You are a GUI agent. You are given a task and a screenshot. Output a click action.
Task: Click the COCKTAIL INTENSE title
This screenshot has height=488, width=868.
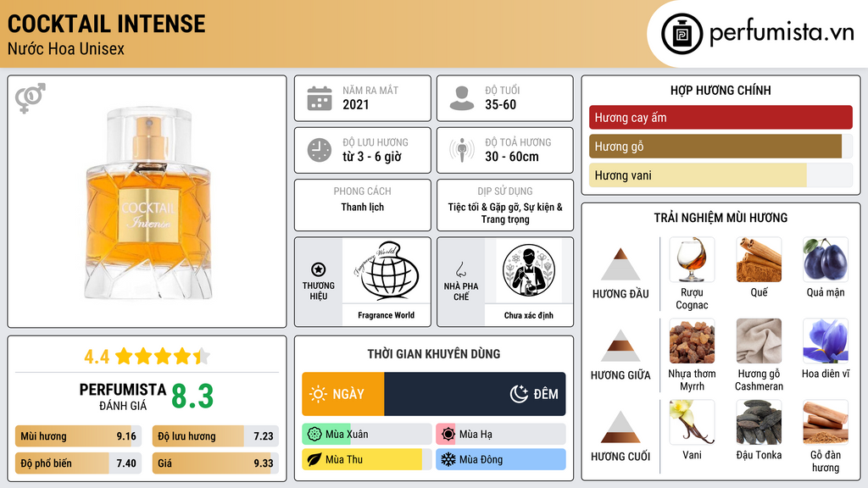pos(106,24)
